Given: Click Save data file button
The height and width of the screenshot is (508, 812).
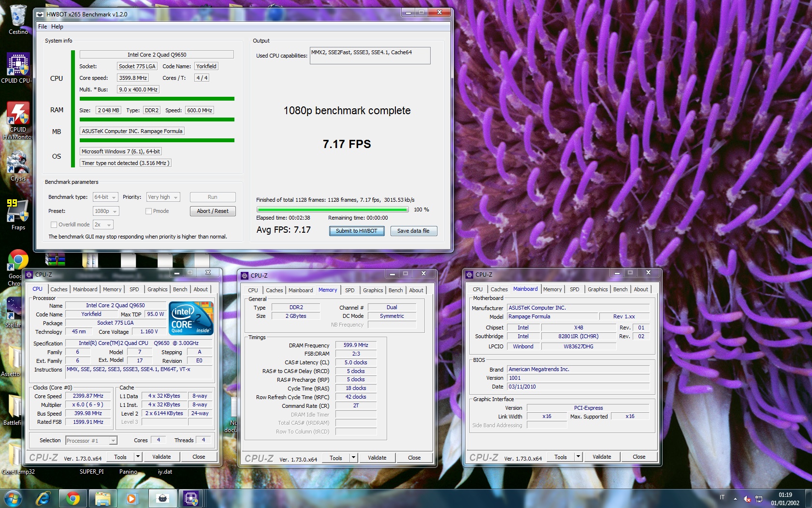Looking at the screenshot, I should [413, 231].
